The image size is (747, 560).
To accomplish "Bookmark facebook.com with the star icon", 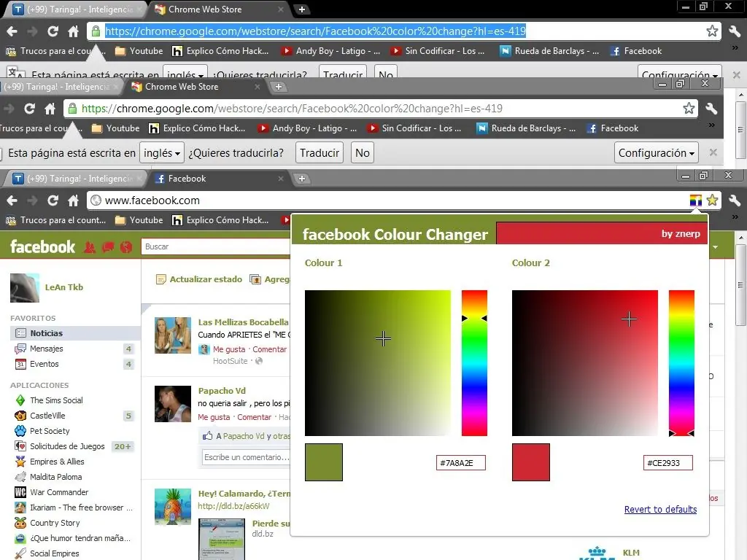I will 712,201.
